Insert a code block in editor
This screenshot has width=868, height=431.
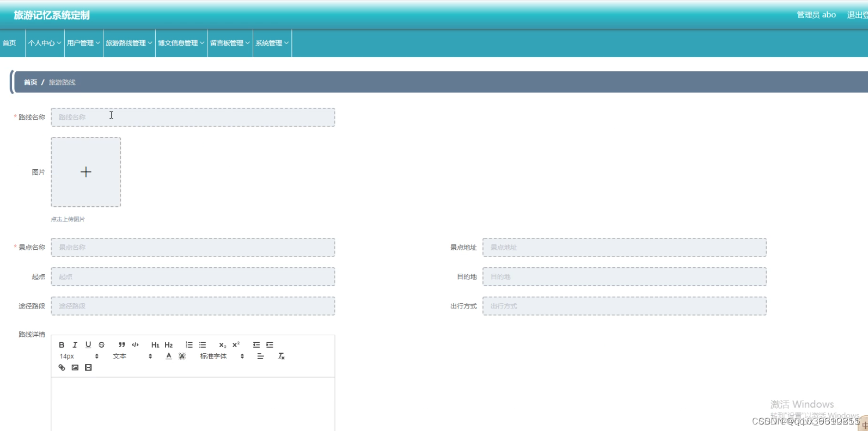pyautogui.click(x=135, y=345)
